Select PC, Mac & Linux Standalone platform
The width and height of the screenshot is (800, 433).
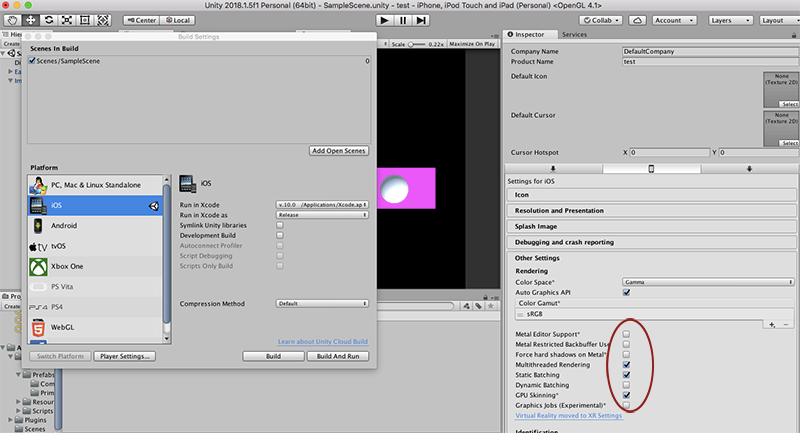pos(95,185)
